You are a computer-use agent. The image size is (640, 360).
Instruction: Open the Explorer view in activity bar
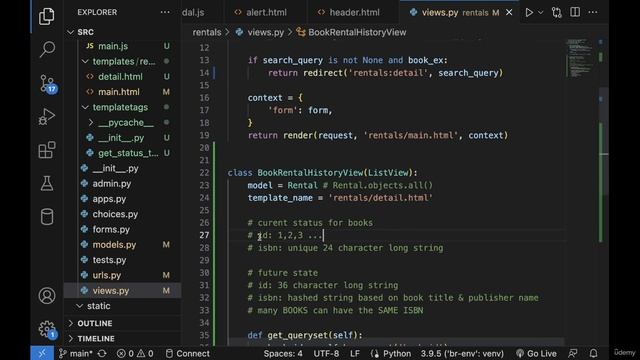pos(47,16)
